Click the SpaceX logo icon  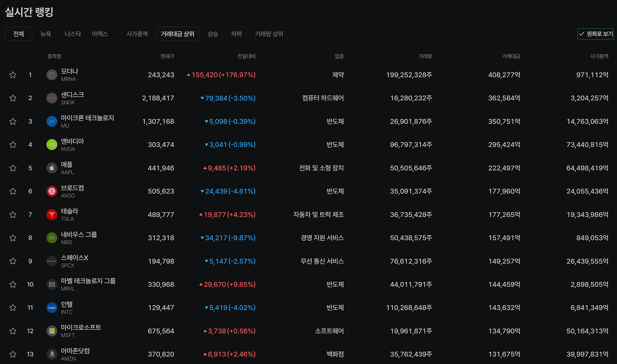(52, 261)
